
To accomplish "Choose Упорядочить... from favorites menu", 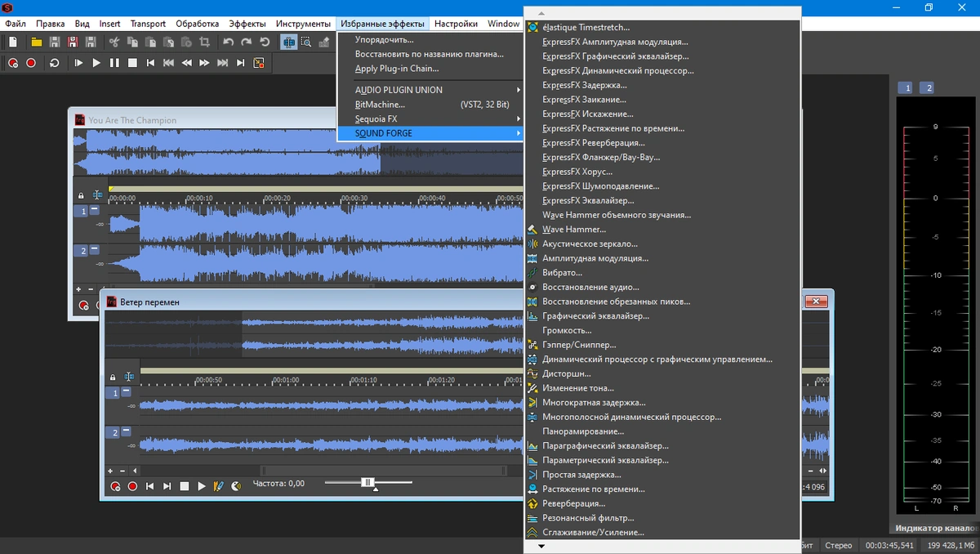I will pyautogui.click(x=430, y=39).
